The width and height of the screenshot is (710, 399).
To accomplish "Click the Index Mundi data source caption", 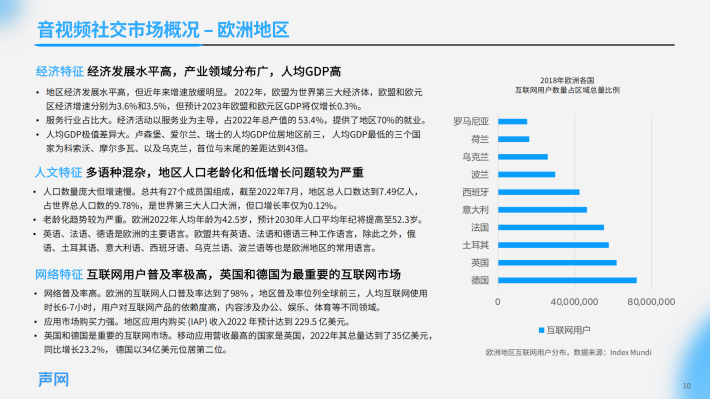I will pyautogui.click(x=569, y=352).
